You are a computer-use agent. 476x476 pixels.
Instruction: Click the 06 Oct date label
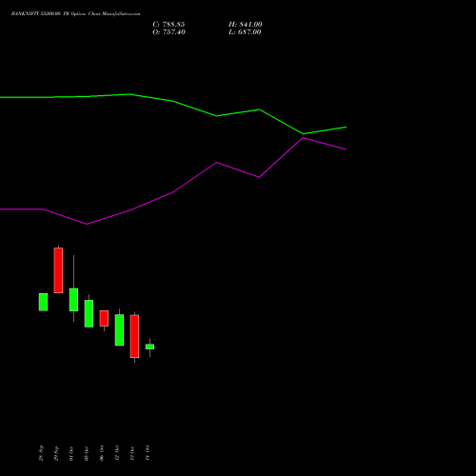[x=102, y=453]
